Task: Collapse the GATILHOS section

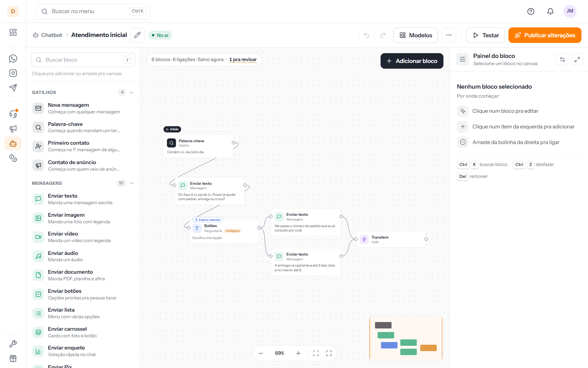Action: [132, 92]
